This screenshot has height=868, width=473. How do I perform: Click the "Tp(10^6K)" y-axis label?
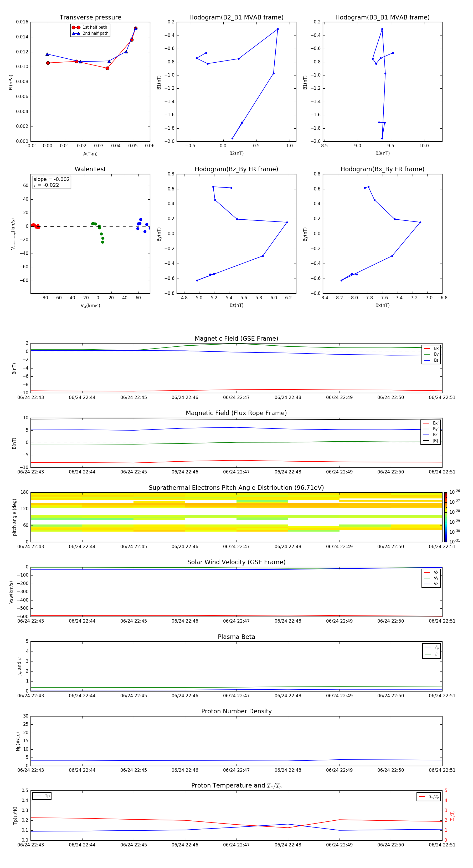tap(15, 815)
